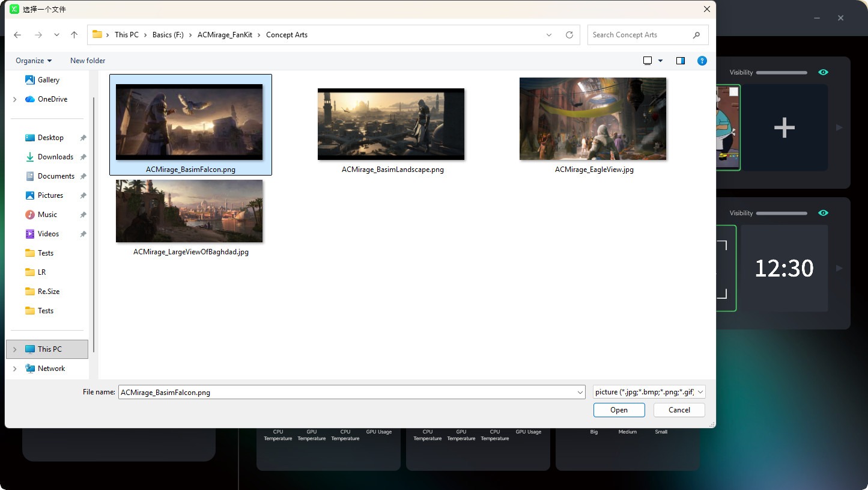Click the 'Big' label in background window
The width and height of the screenshot is (868, 490).
(x=594, y=432)
